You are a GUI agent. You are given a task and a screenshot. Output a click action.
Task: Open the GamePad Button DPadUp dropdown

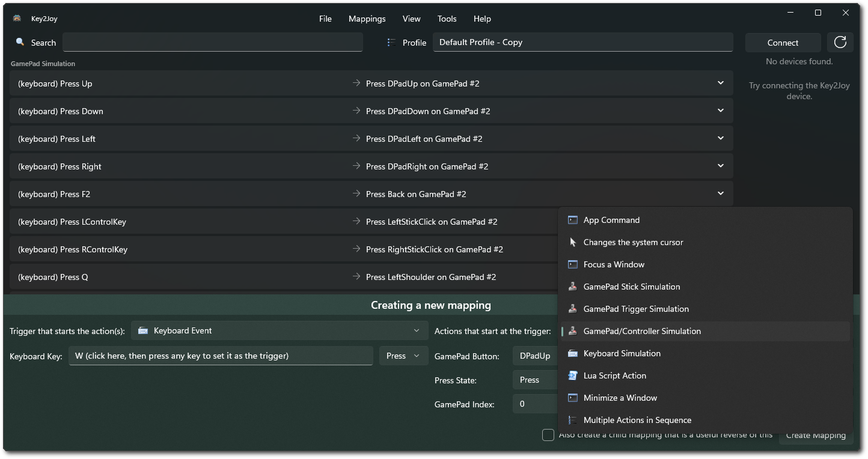pyautogui.click(x=535, y=356)
